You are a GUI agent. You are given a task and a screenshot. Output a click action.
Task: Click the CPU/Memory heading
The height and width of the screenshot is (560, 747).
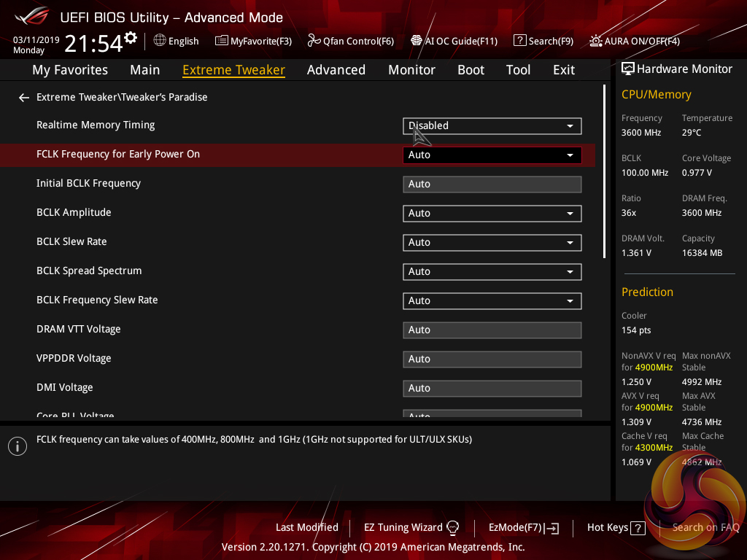point(656,94)
